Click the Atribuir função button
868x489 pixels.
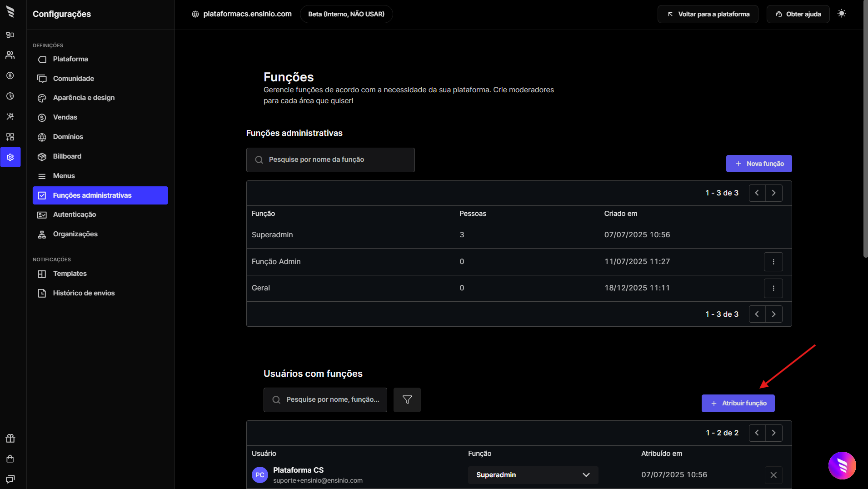tap(738, 403)
